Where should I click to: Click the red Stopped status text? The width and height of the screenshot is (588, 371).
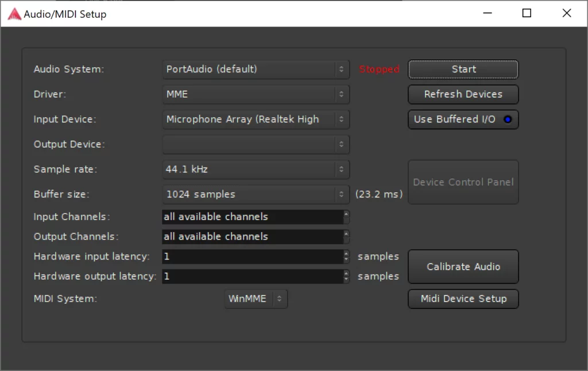click(379, 69)
